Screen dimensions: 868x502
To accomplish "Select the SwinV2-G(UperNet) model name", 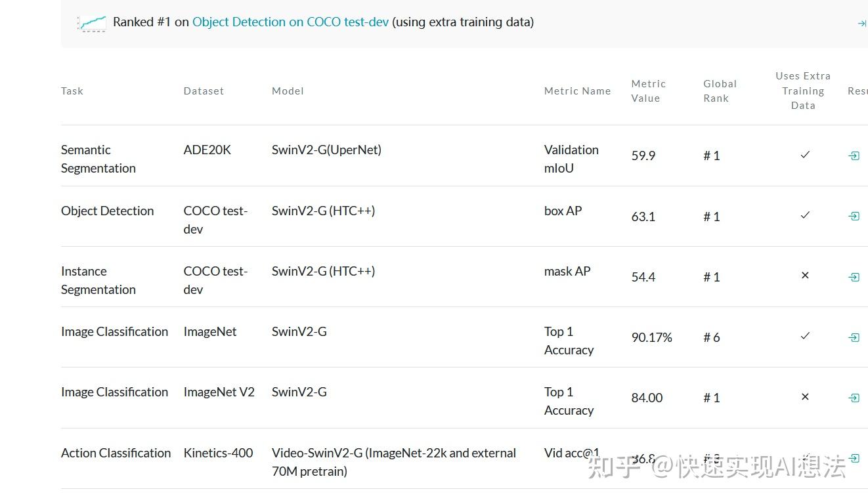I will 326,150.
